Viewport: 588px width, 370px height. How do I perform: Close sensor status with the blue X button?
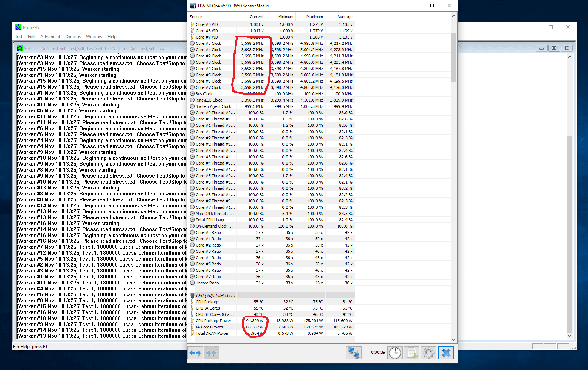tap(446, 353)
